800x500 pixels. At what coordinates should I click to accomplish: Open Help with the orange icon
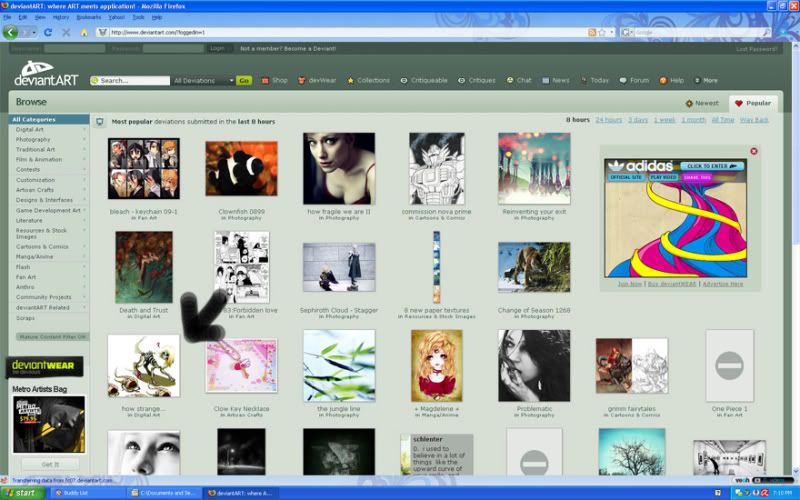(671, 81)
